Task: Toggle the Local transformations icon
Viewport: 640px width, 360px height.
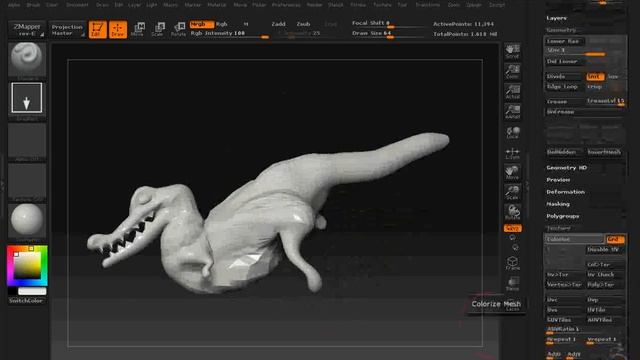Action: [512, 133]
